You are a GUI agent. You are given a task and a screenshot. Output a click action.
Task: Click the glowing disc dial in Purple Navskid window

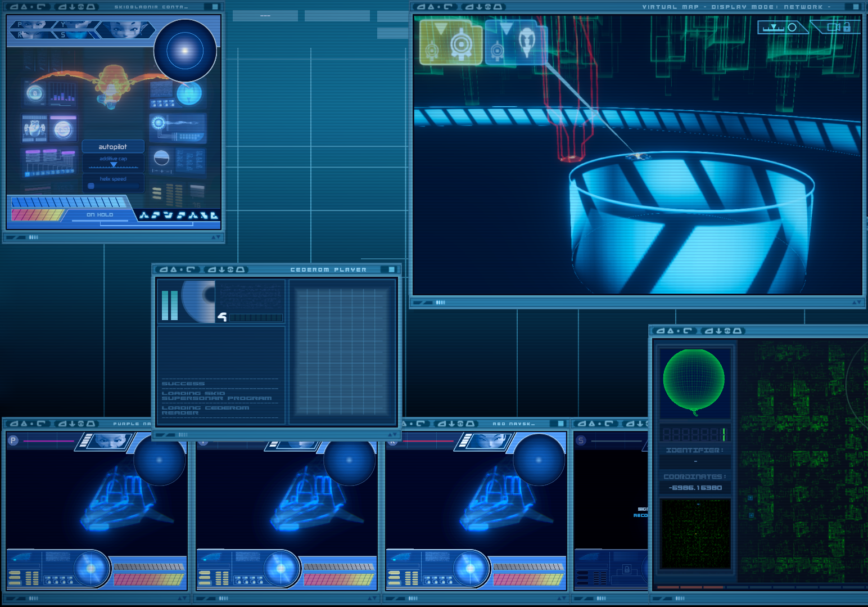click(x=91, y=569)
